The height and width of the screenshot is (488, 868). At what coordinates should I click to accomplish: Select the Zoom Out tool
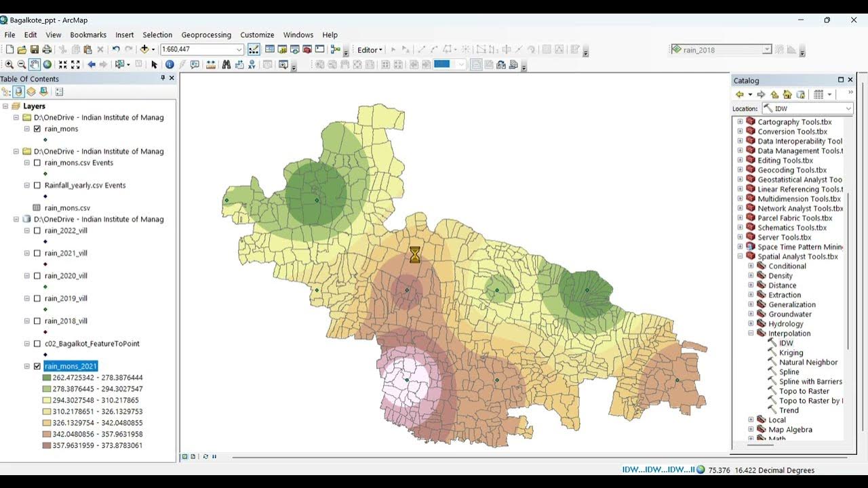coord(22,64)
